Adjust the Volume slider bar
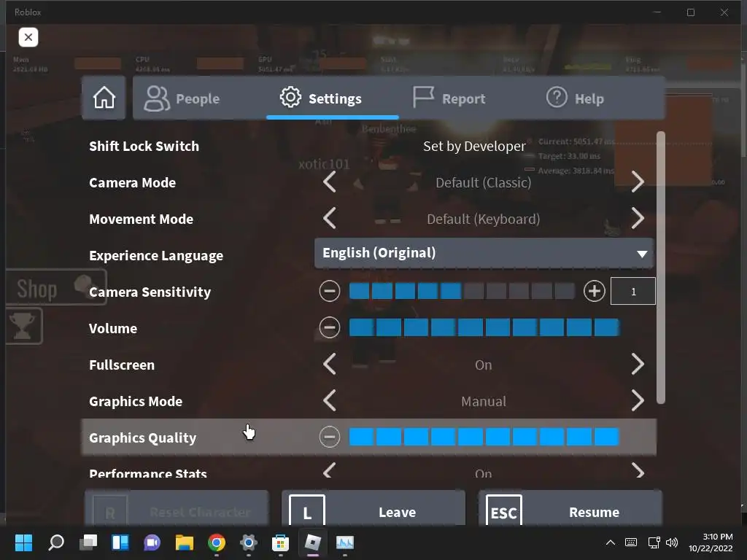This screenshot has height=560, width=747. 484,327
